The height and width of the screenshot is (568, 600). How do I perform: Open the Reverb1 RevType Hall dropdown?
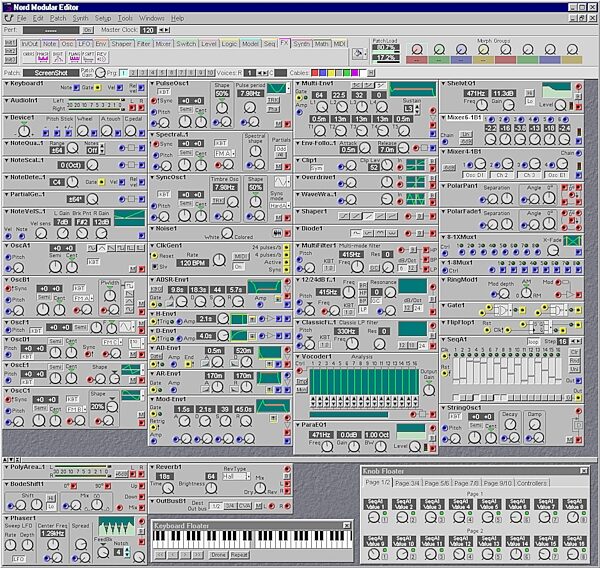236,477
